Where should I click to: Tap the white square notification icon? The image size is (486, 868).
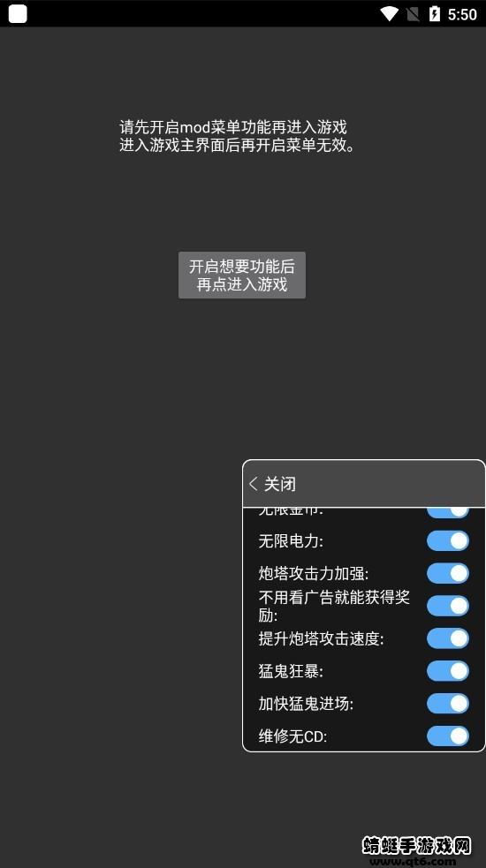coord(18,14)
